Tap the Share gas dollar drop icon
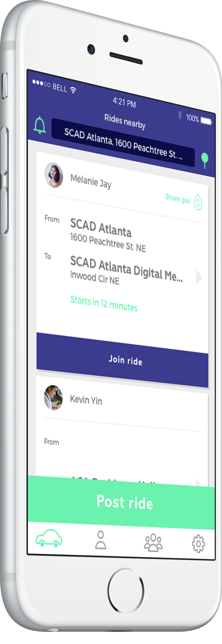Screen dimensions: 222x644 coord(198,202)
